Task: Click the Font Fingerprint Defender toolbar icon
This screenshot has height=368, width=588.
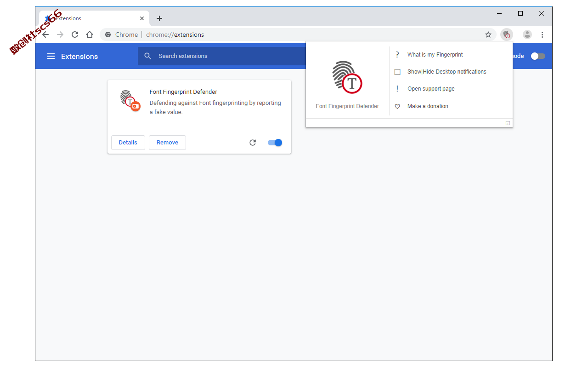Action: click(x=507, y=34)
